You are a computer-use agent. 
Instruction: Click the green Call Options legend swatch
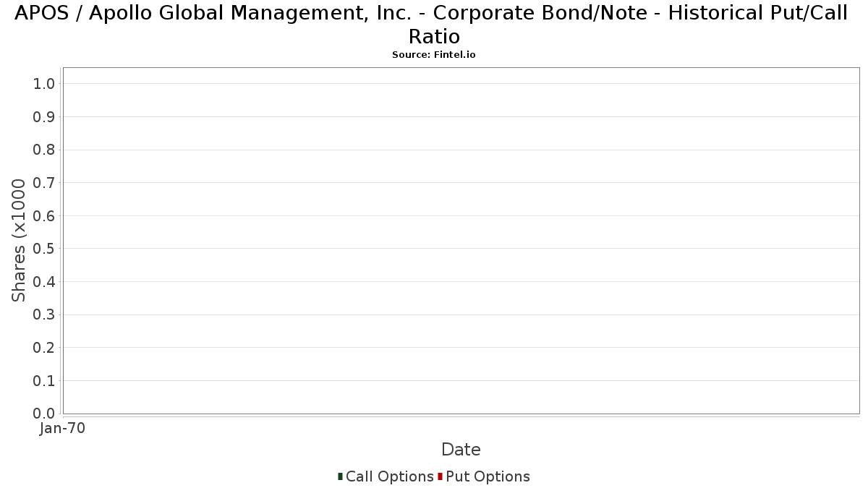[340, 476]
